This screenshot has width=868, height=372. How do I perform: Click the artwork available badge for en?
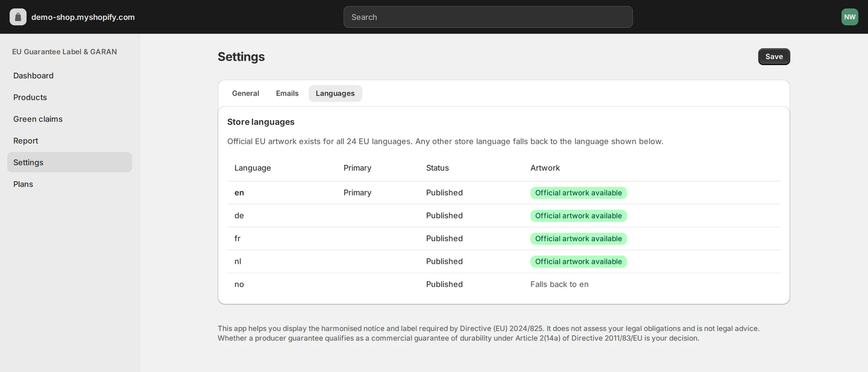579,193
